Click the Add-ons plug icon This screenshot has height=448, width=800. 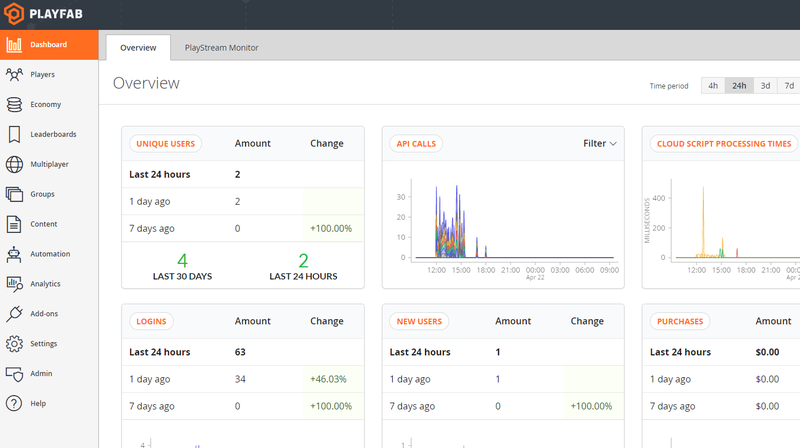pyautogui.click(x=14, y=314)
